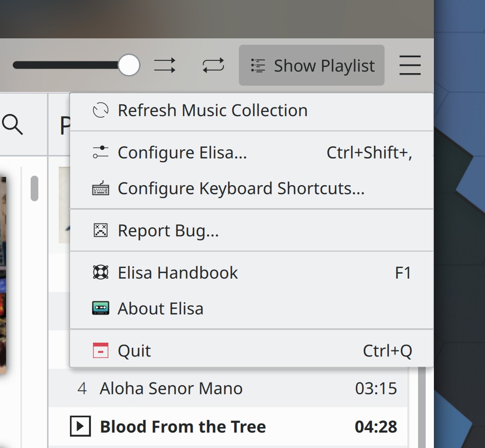
Task: Toggle shuffle playback mode
Action: [165, 65]
